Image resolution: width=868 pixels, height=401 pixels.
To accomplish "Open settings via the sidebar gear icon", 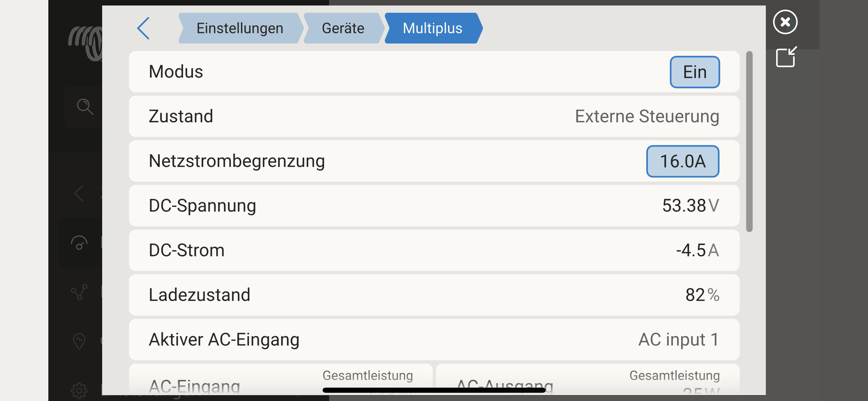I will 79,390.
